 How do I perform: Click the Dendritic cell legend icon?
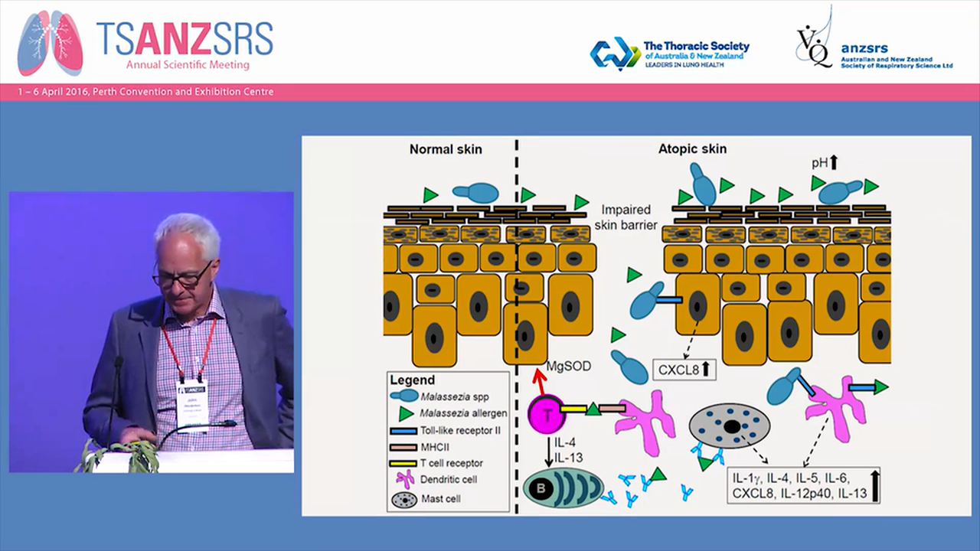(x=404, y=479)
